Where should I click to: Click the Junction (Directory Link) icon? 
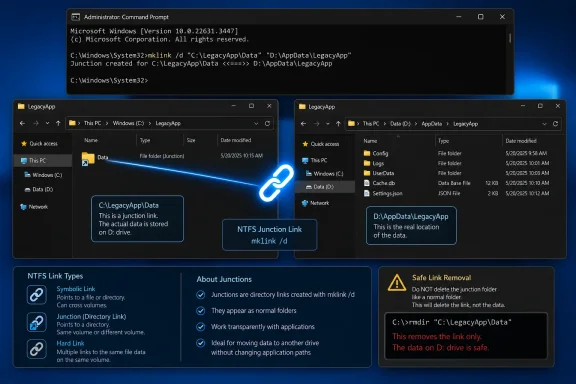(x=37, y=322)
